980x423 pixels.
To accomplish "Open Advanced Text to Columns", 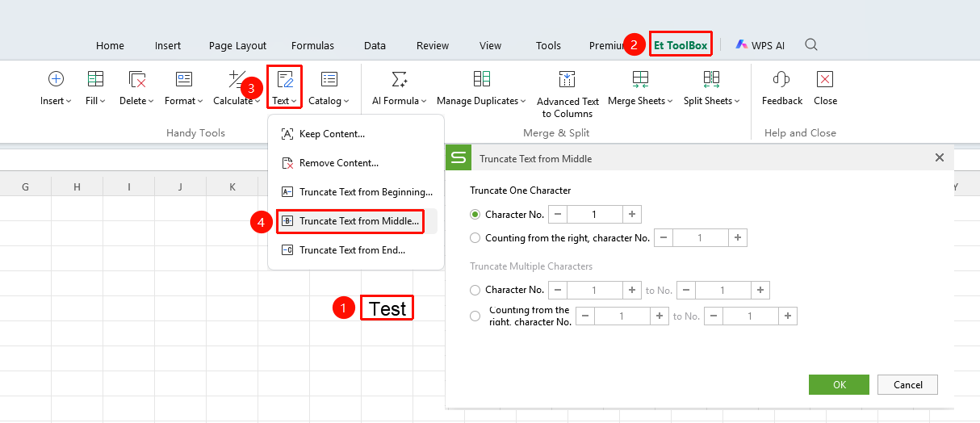I will point(567,93).
